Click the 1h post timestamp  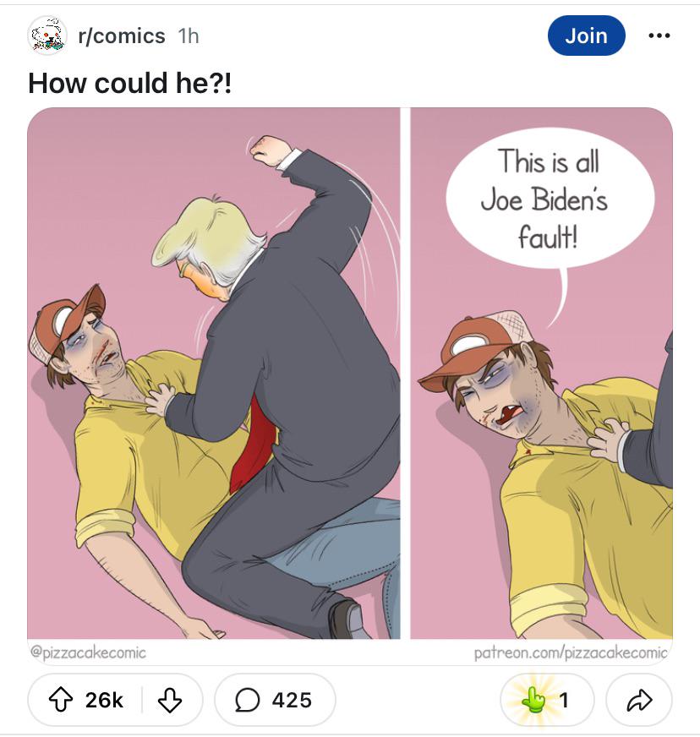pyautogui.click(x=189, y=35)
